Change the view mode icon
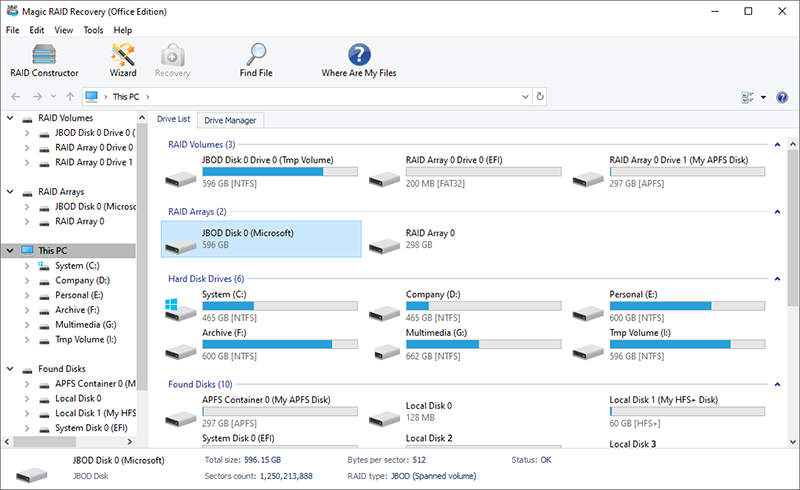Viewport: 800px width, 490px height. click(x=747, y=97)
